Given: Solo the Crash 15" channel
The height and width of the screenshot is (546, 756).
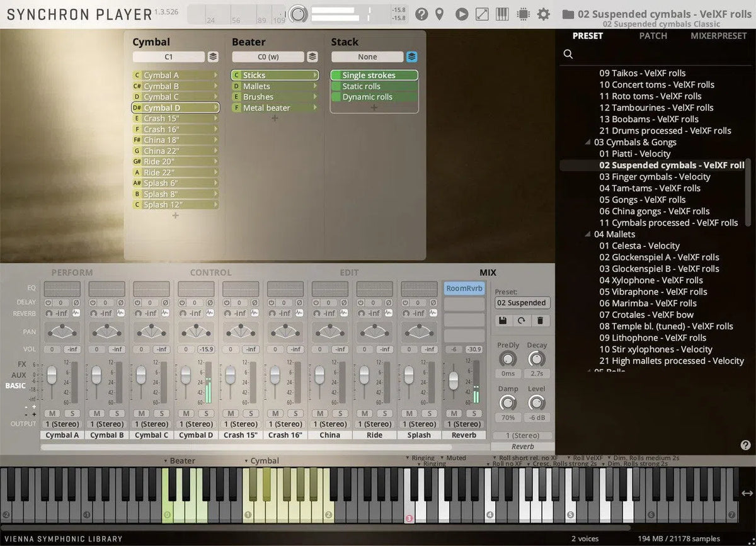Looking at the screenshot, I should (250, 413).
